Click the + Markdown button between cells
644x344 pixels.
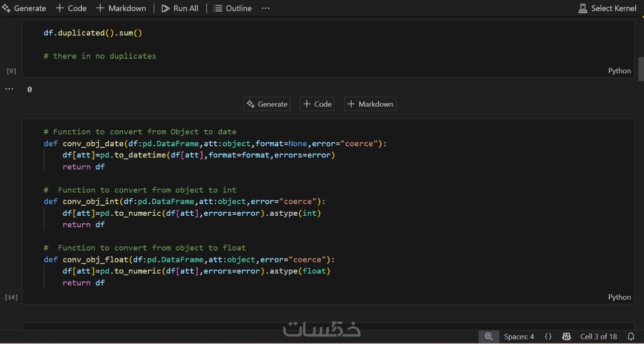pos(370,104)
